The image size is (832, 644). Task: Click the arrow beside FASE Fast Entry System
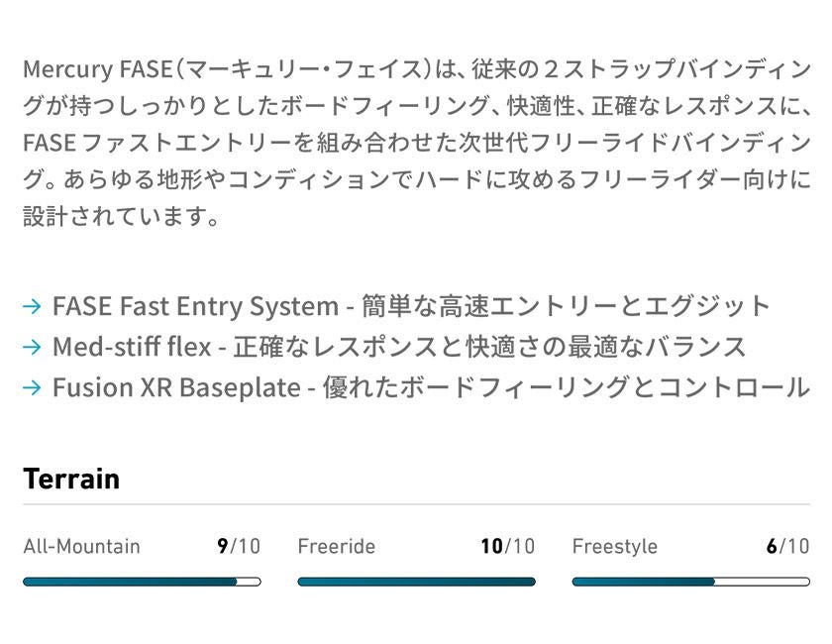click(32, 306)
